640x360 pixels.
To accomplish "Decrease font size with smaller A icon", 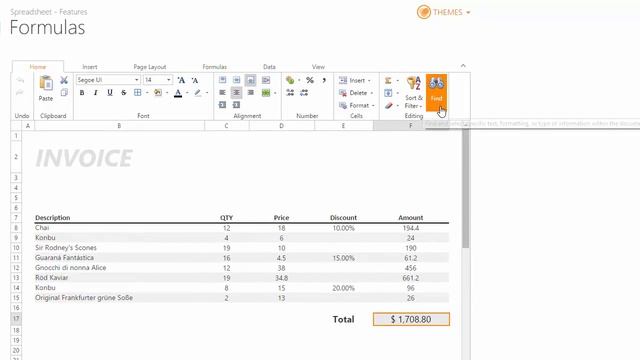I will 195,80.
